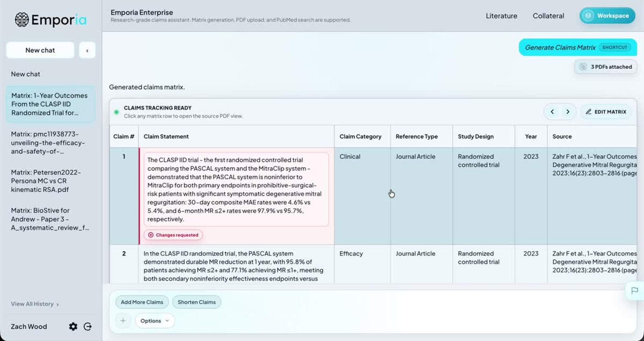Go to the next matrix with right arrow

click(568, 112)
